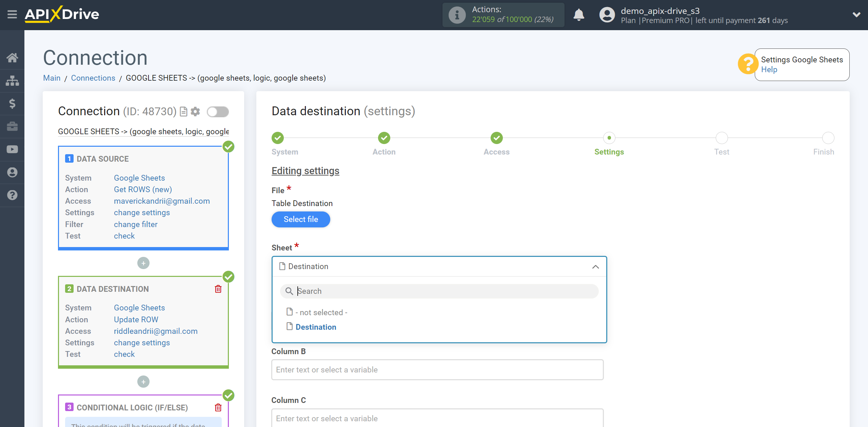The width and height of the screenshot is (868, 427).
Task: Click Data Source check test link
Action: 124,236
